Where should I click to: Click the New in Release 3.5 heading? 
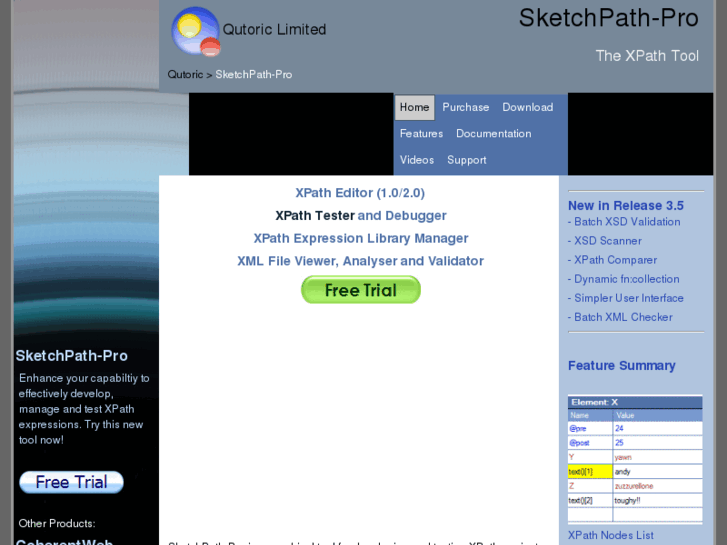[x=625, y=205]
